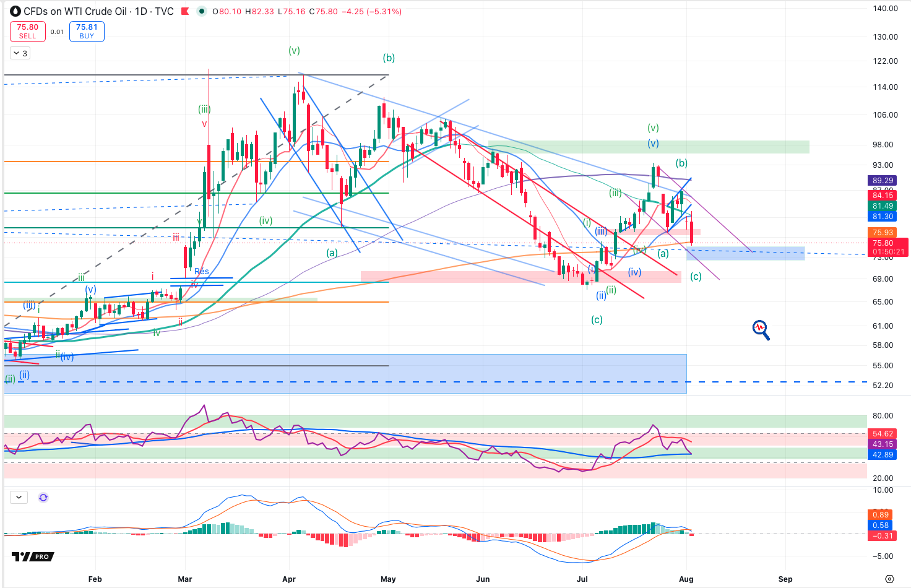The width and height of the screenshot is (911, 588).
Task: Click the 75.93 orange price label
Action: point(883,233)
